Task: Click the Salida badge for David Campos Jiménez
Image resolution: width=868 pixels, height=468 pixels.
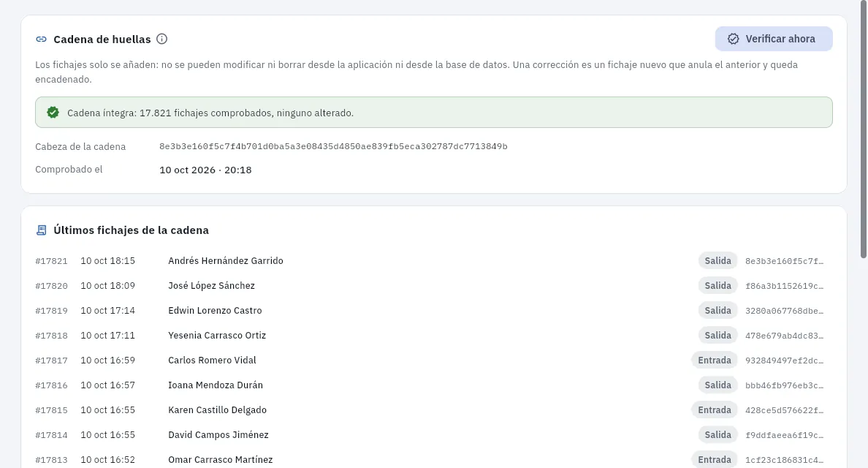Action: (x=717, y=435)
